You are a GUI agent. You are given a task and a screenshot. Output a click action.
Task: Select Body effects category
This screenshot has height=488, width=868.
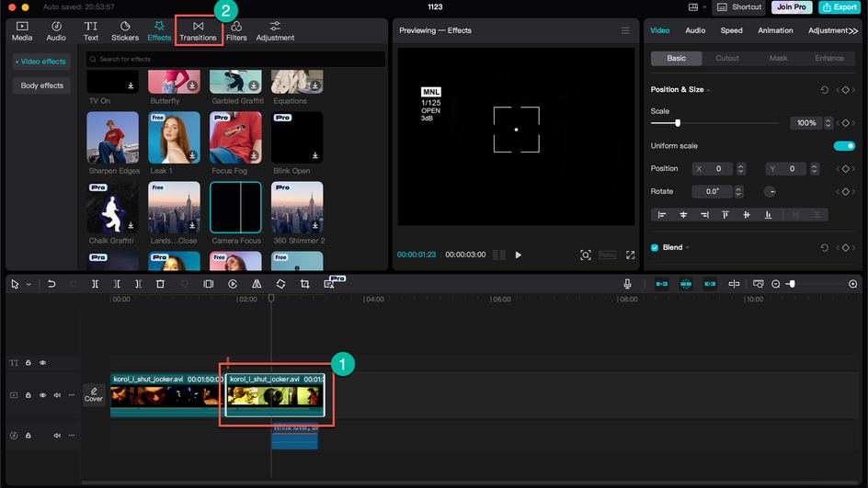click(x=42, y=85)
